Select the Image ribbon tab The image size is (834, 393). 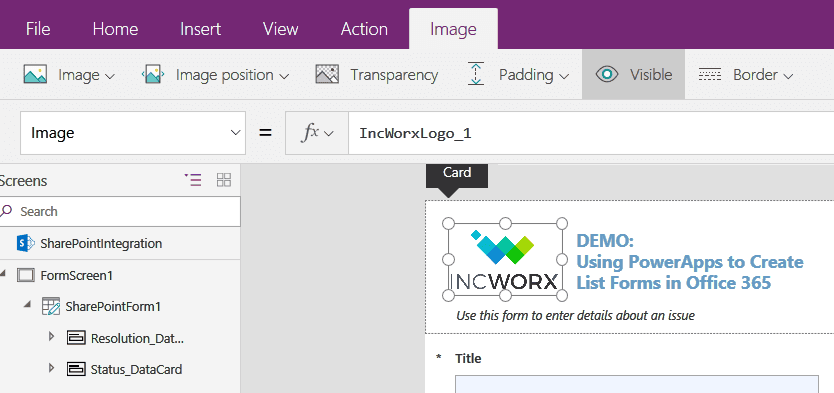tap(453, 29)
